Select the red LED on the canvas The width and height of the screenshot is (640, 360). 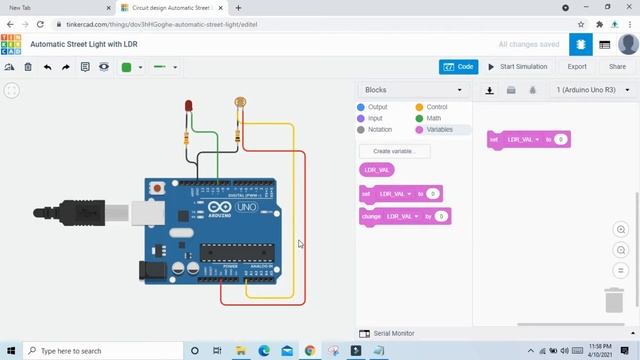pos(188,106)
